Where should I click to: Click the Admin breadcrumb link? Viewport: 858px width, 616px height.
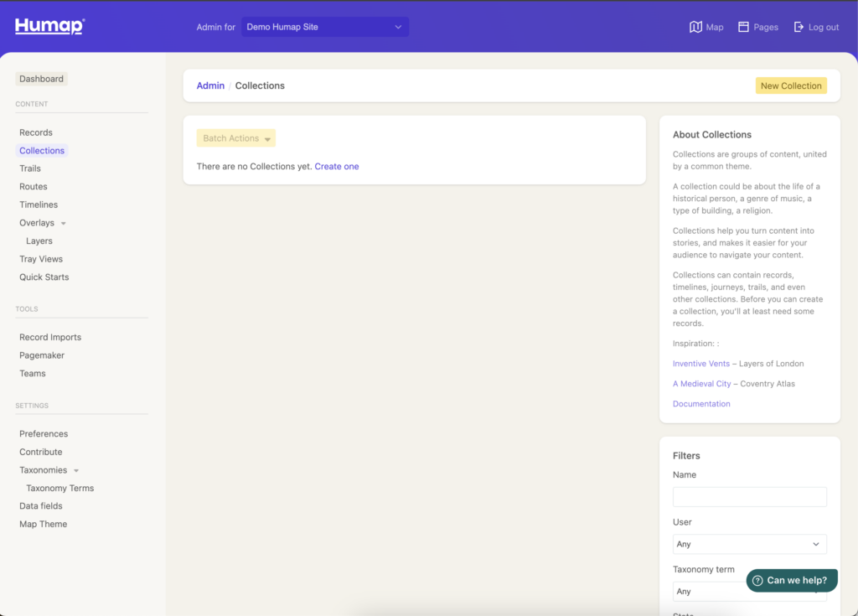(210, 85)
